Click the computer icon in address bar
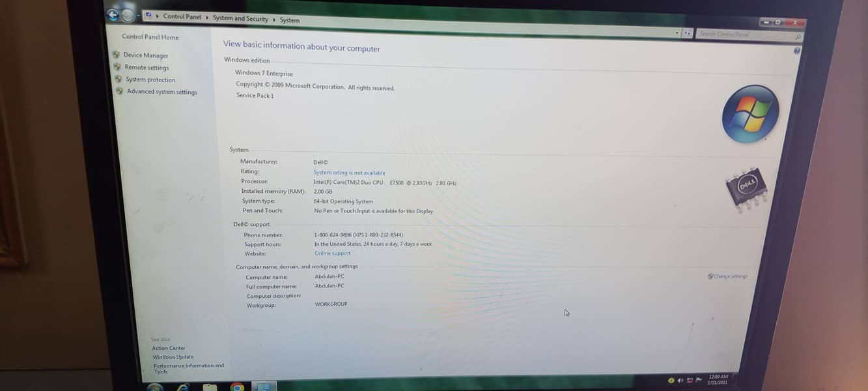The height and width of the screenshot is (391, 868). 148,15
